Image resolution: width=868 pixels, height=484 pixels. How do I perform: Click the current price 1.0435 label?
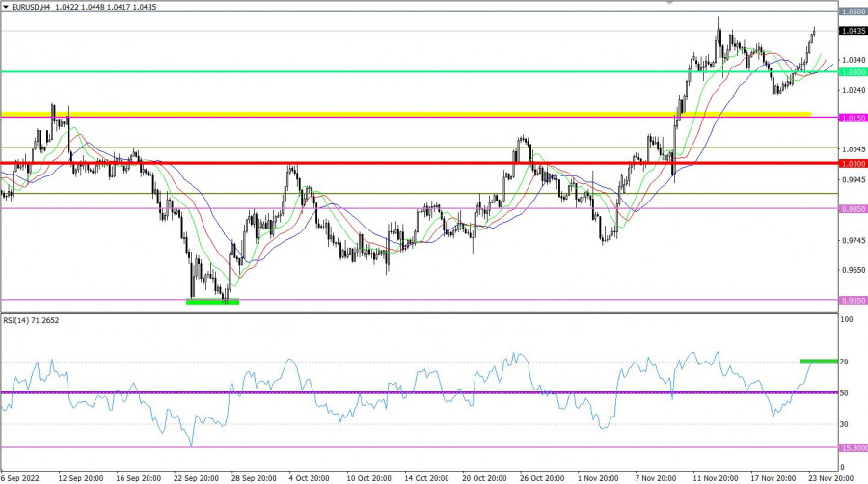(853, 31)
